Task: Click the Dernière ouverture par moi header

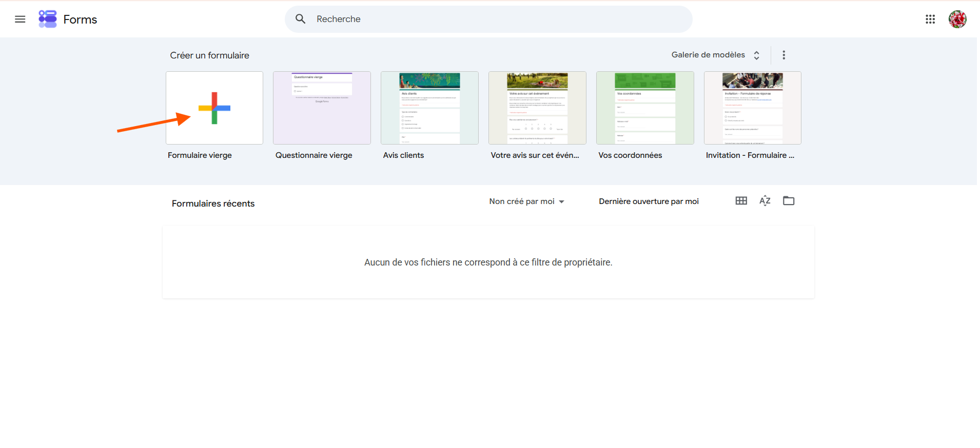Action: click(x=649, y=201)
